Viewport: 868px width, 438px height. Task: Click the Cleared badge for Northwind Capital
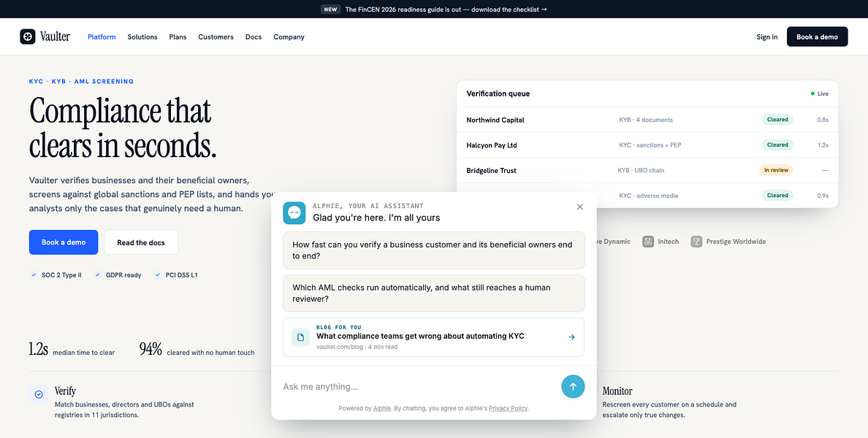pos(777,120)
